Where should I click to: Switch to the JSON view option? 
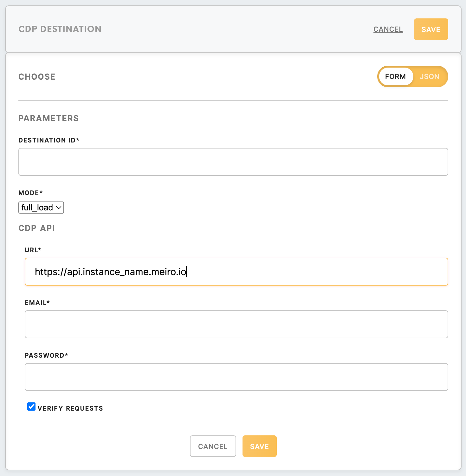(430, 76)
